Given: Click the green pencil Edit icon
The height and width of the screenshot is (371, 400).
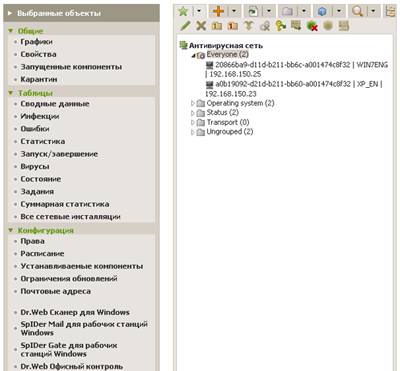Looking at the screenshot, I should pos(185,26).
